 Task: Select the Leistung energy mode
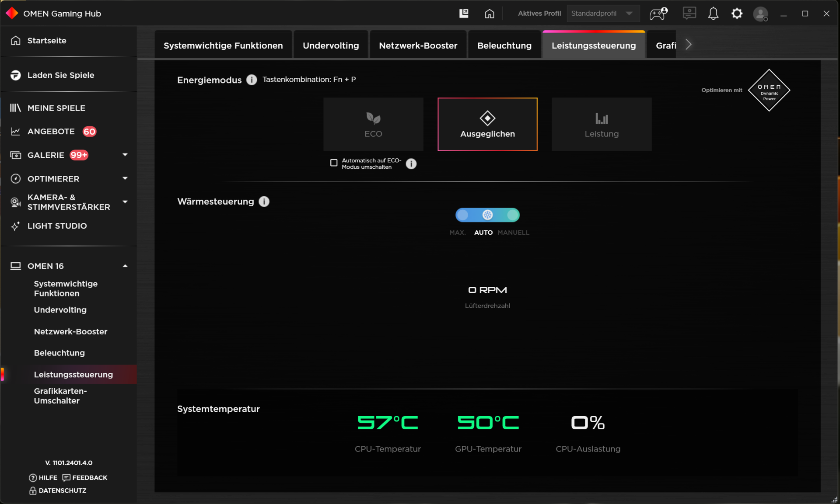[601, 125]
